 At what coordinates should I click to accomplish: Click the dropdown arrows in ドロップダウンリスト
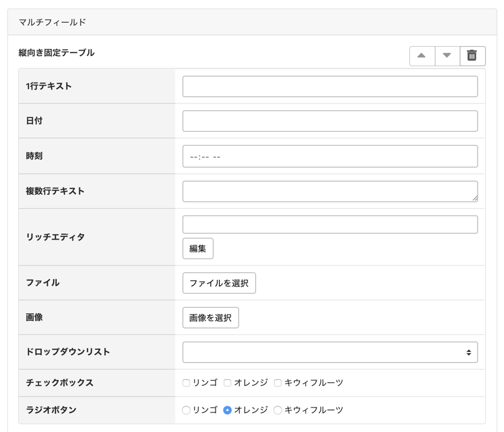469,353
